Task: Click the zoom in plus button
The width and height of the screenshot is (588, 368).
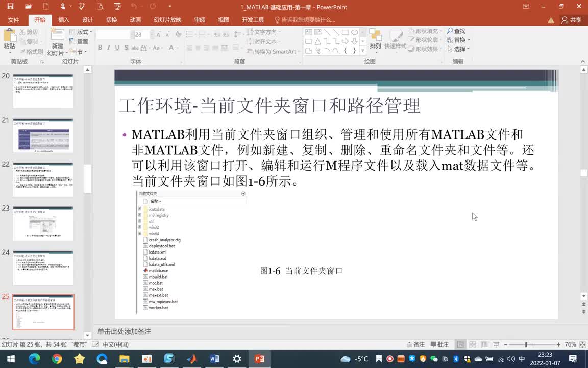Action: (558, 344)
